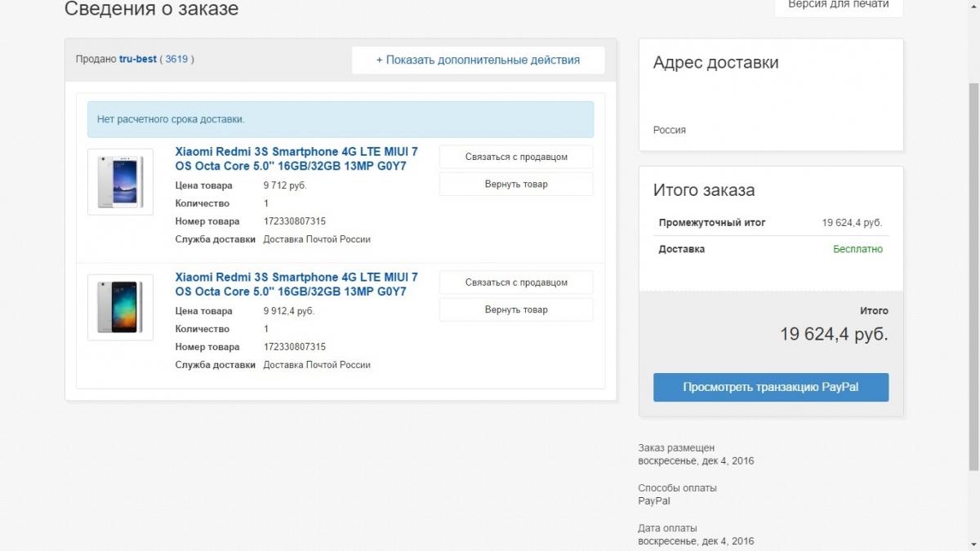Contact seller for the 9 712 руб. item
980x551 pixels.
(x=516, y=157)
